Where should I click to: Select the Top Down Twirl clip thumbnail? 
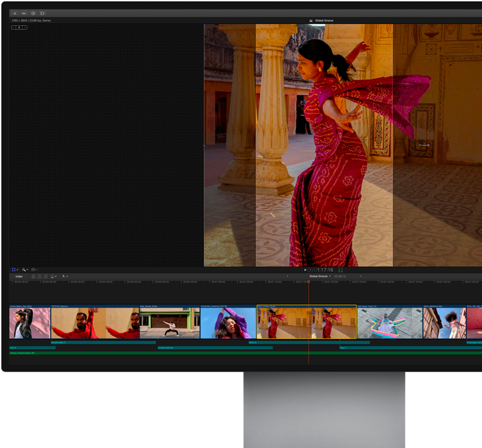pyautogui.click(x=390, y=323)
